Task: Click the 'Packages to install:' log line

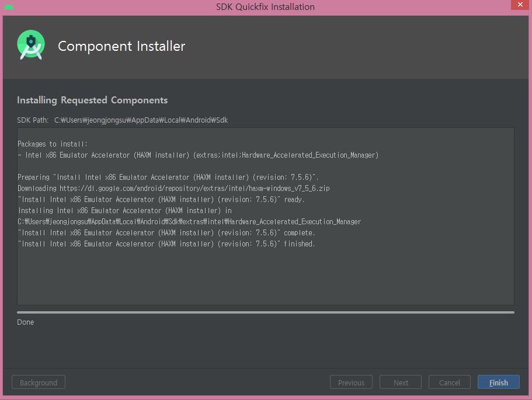Action: click(53, 144)
